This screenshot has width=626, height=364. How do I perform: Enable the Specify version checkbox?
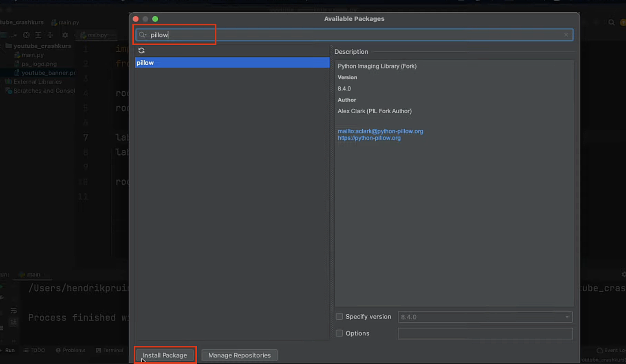[339, 316]
